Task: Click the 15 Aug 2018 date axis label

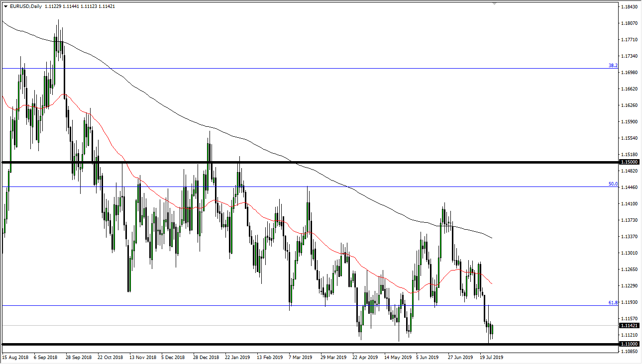Action: 16,357
